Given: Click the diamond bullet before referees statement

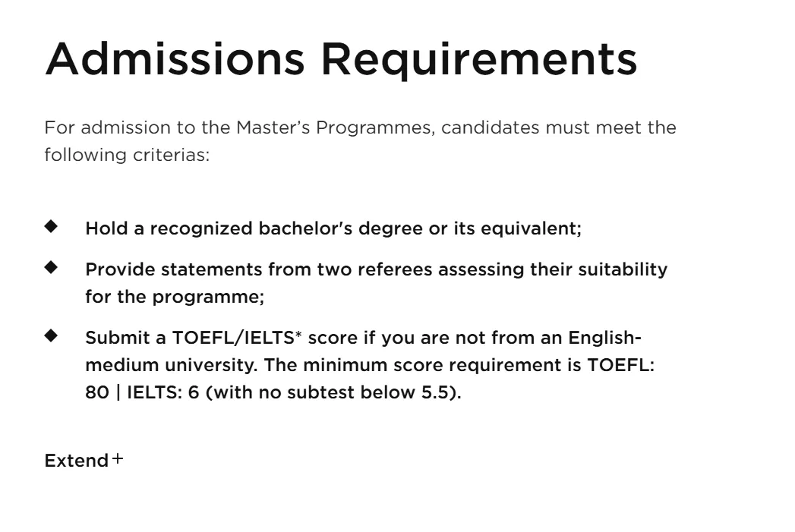Looking at the screenshot, I should point(51,266).
